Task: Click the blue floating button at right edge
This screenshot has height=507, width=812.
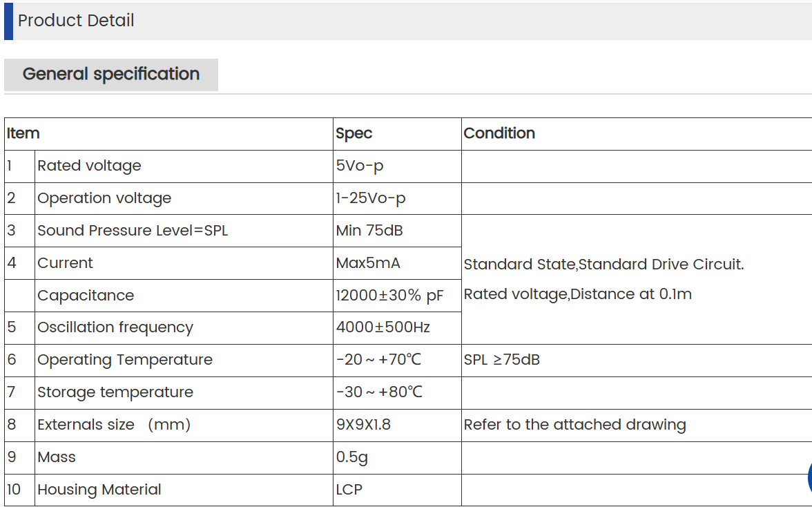Action: tap(809, 477)
